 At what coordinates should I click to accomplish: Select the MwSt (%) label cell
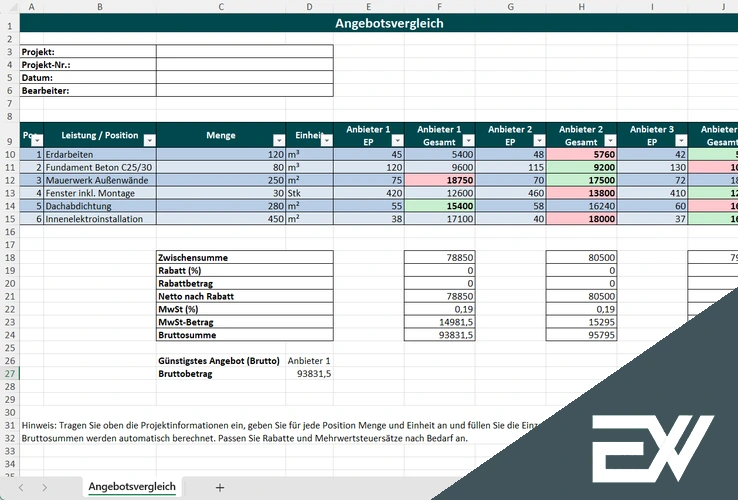point(245,309)
